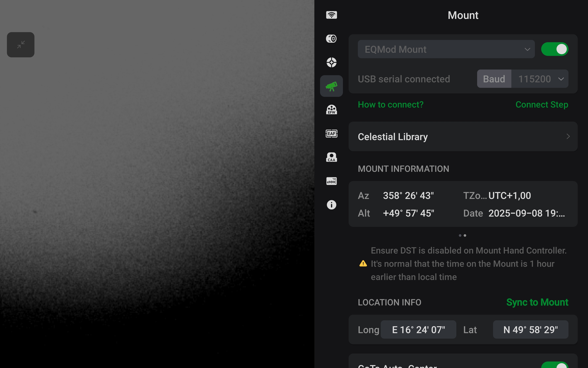Viewport: 588px width, 368px height.
Task: Click the Connect Step link
Action: pos(542,105)
